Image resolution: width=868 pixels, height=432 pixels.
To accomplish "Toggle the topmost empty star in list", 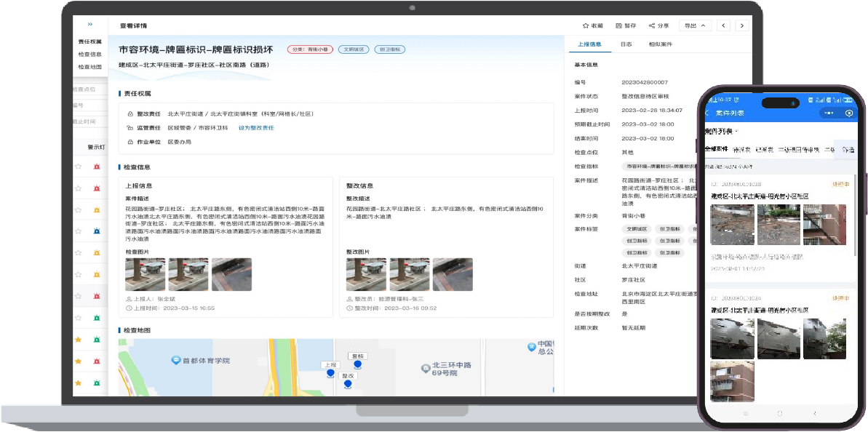I will [x=78, y=167].
